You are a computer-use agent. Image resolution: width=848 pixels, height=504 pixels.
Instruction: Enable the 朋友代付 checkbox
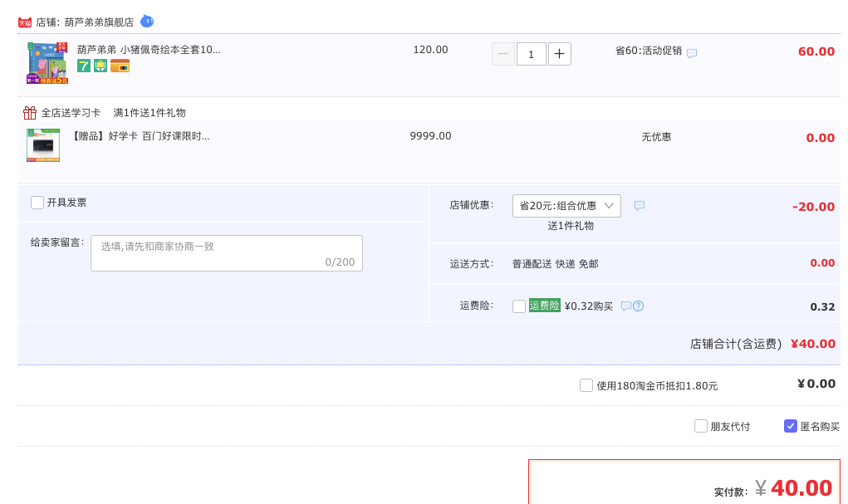click(701, 426)
